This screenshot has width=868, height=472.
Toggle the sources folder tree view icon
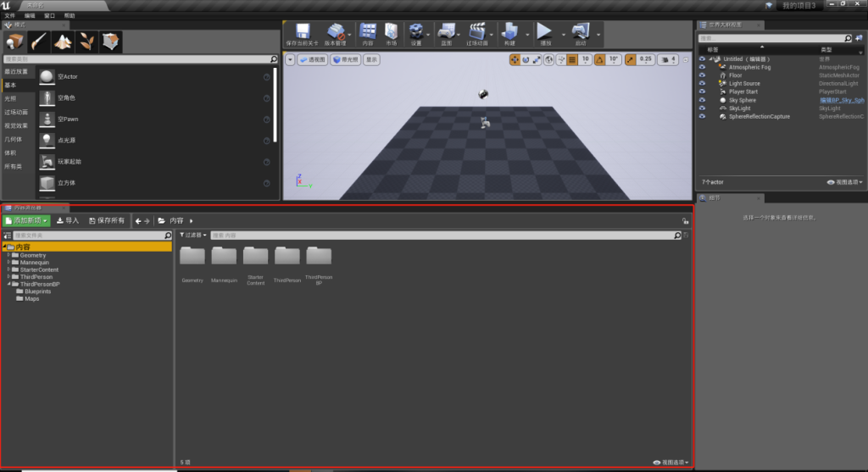coord(7,236)
